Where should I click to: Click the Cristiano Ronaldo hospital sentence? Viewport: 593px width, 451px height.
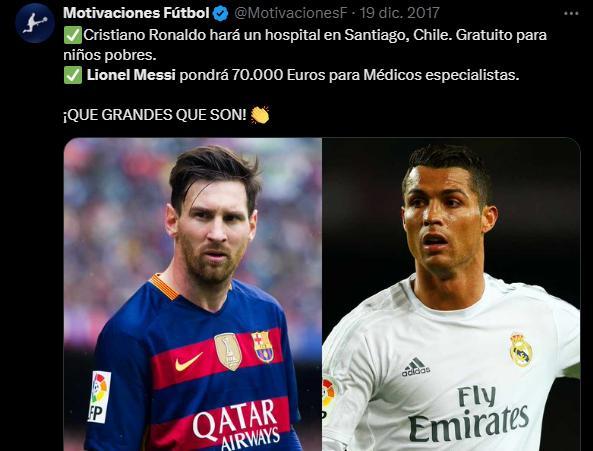(x=305, y=45)
